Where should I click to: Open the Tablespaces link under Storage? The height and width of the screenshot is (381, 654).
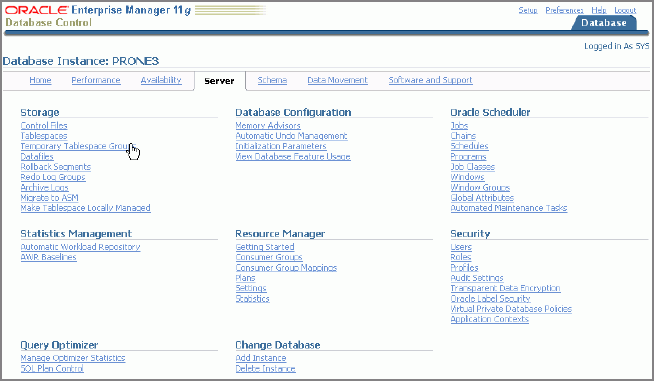tap(44, 136)
